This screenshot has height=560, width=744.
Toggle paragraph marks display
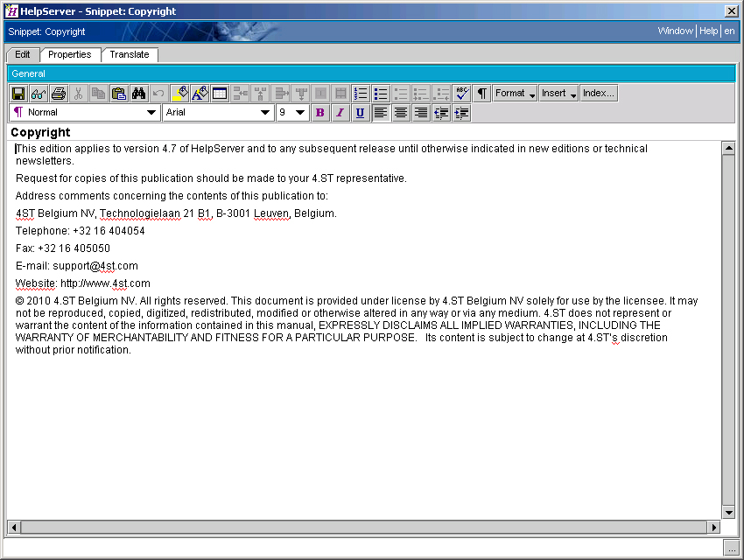481,94
